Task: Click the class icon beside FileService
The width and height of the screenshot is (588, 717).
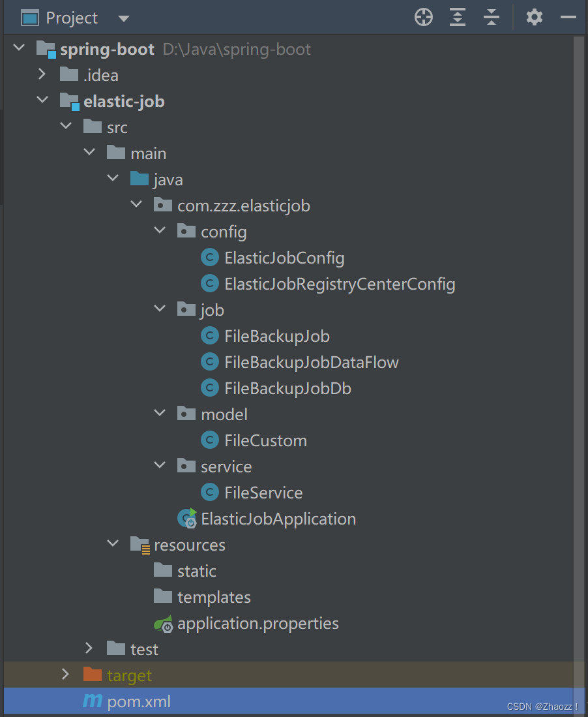Action: pyautogui.click(x=209, y=492)
